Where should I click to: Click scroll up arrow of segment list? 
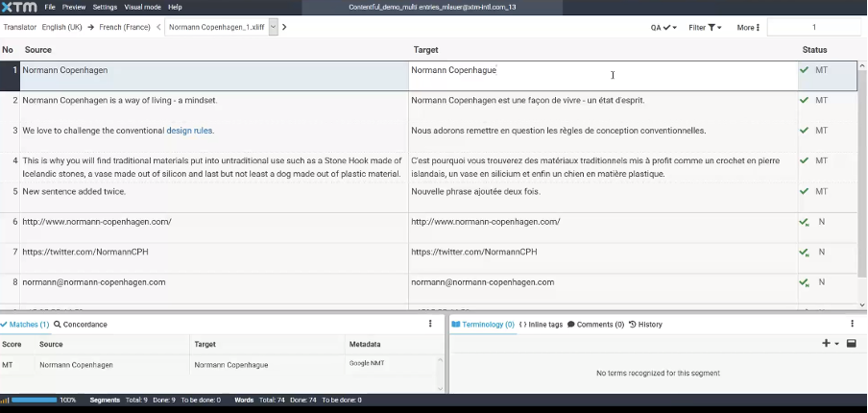(x=862, y=66)
